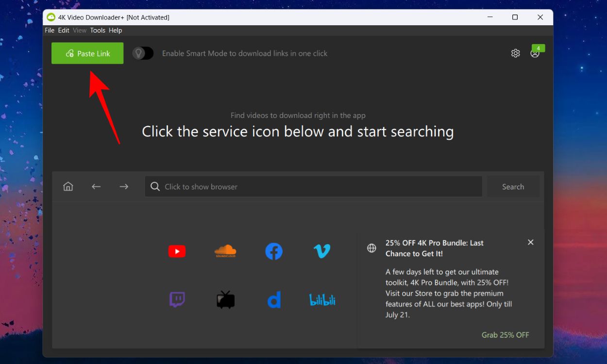Open the Twitch service search
This screenshot has height=364, width=607.
pos(177,299)
